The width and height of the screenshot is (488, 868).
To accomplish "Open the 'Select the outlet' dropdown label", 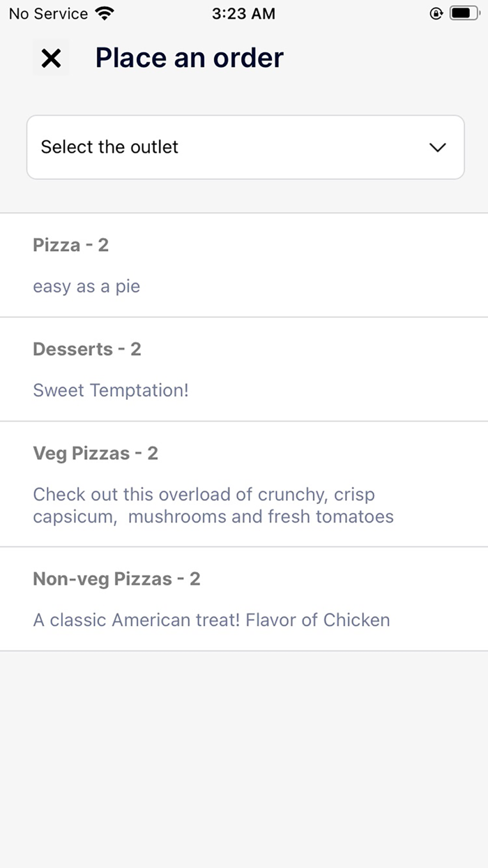I will 109,147.
